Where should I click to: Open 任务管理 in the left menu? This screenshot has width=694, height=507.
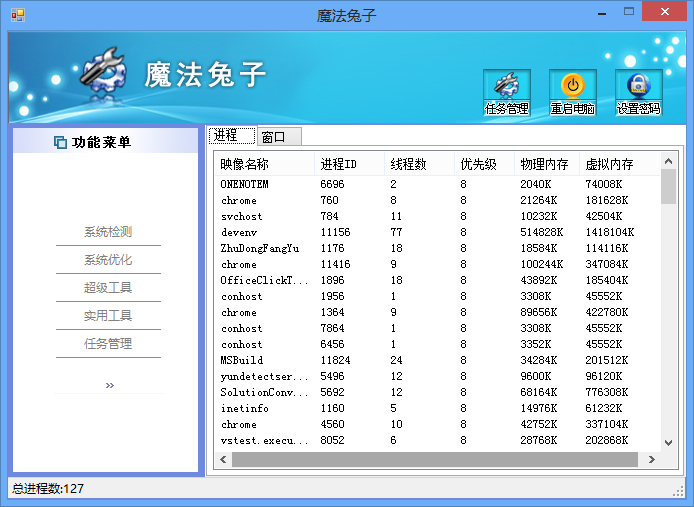108,343
